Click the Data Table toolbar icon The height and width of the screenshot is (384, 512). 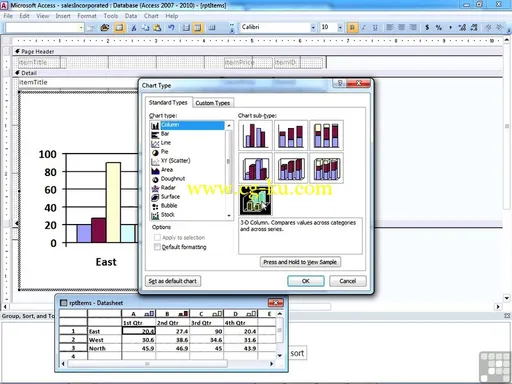(x=212, y=28)
